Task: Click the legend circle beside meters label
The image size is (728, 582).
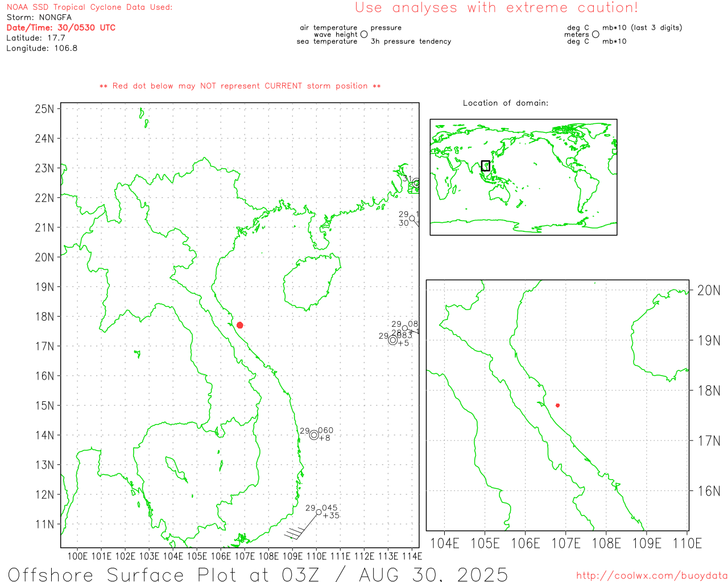Action: pyautogui.click(x=595, y=34)
